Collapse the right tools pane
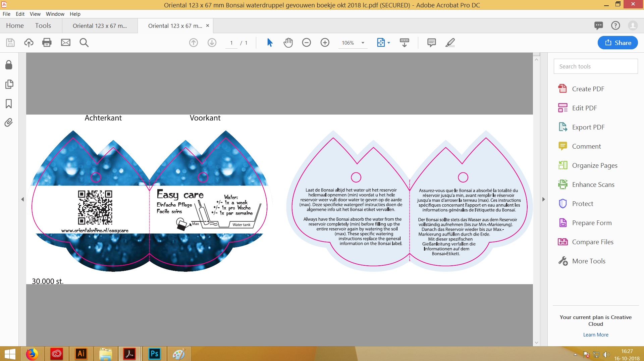Screen dimensions: 644x361 (x=544, y=199)
